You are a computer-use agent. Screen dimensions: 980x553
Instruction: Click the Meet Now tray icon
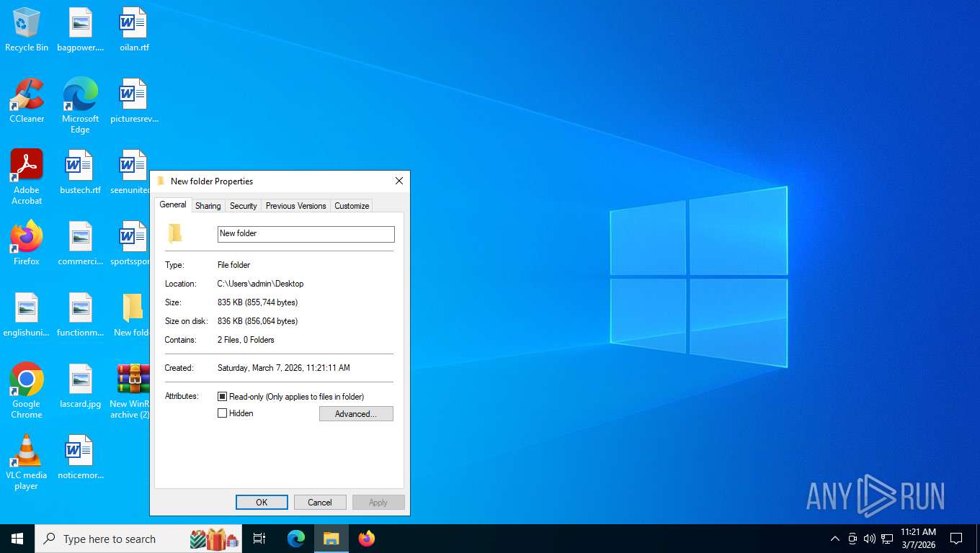point(852,539)
